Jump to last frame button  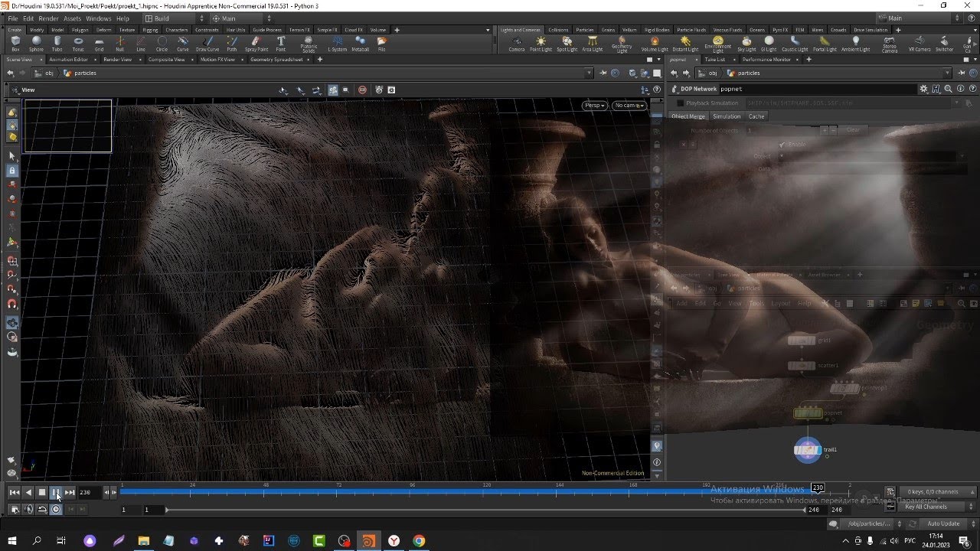click(70, 493)
